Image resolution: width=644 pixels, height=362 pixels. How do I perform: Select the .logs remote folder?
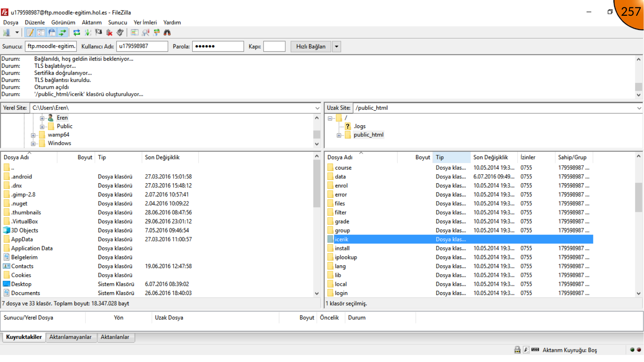click(x=360, y=126)
